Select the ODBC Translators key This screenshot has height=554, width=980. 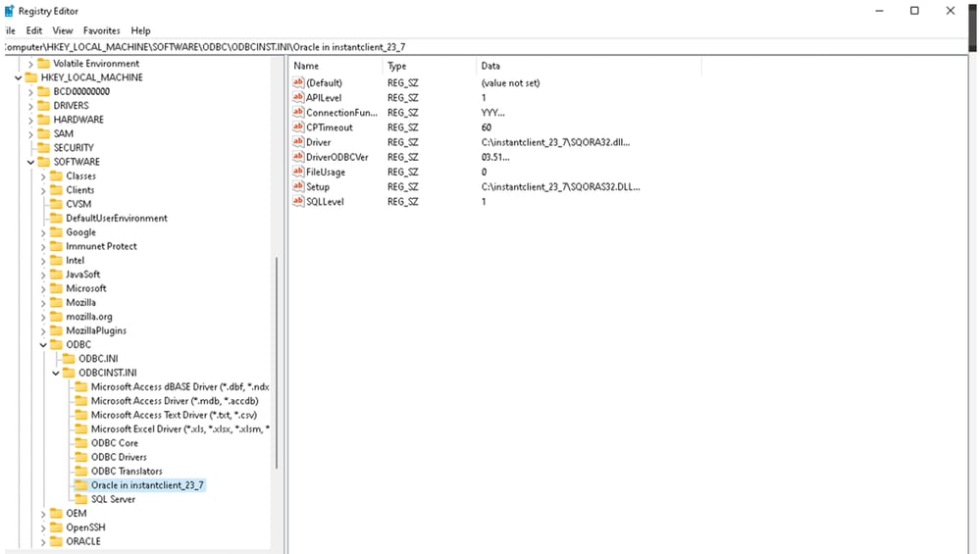[127, 471]
